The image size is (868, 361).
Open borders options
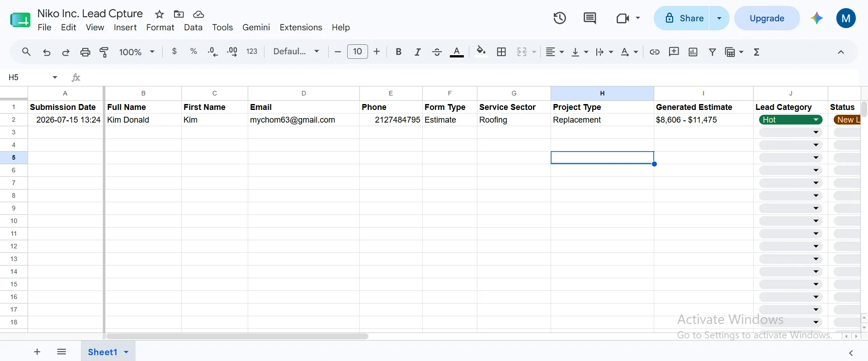501,52
